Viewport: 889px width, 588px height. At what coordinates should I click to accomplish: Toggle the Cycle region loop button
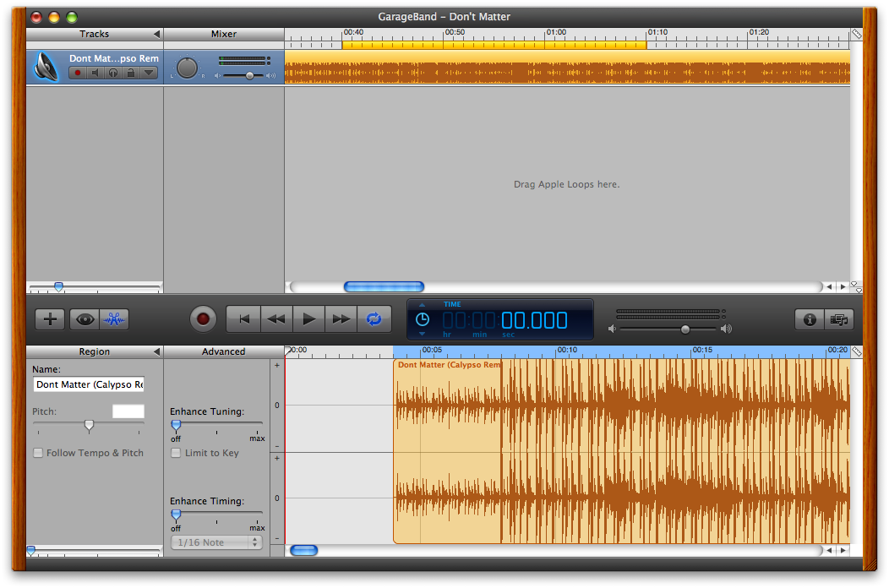pos(374,318)
